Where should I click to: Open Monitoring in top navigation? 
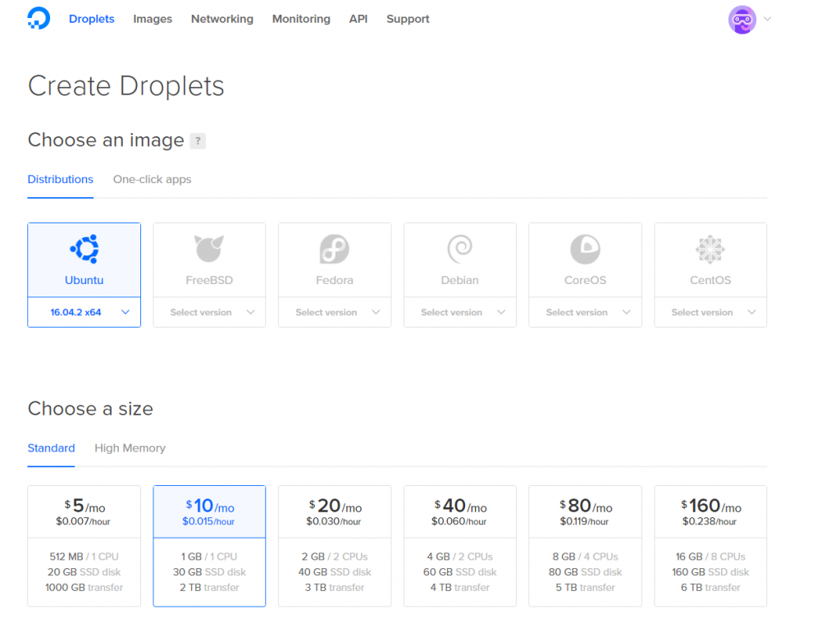point(301,19)
